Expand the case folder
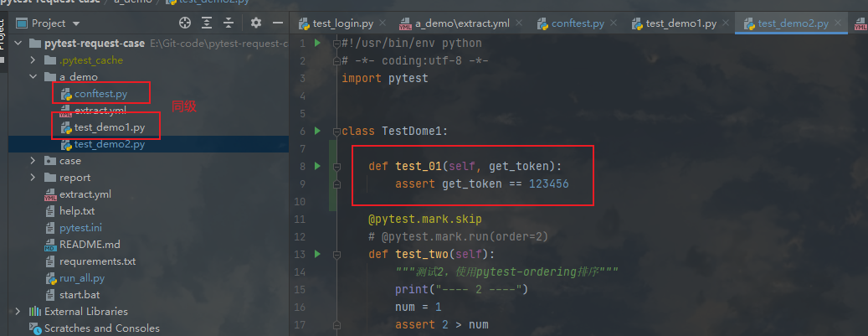 pos(33,161)
